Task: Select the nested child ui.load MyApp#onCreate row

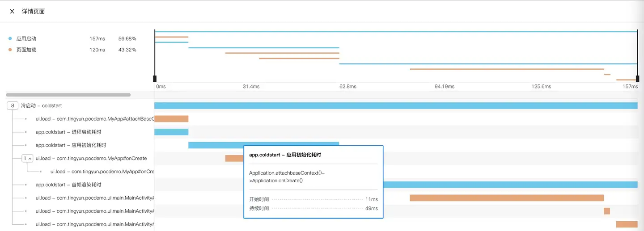Action: [x=102, y=172]
